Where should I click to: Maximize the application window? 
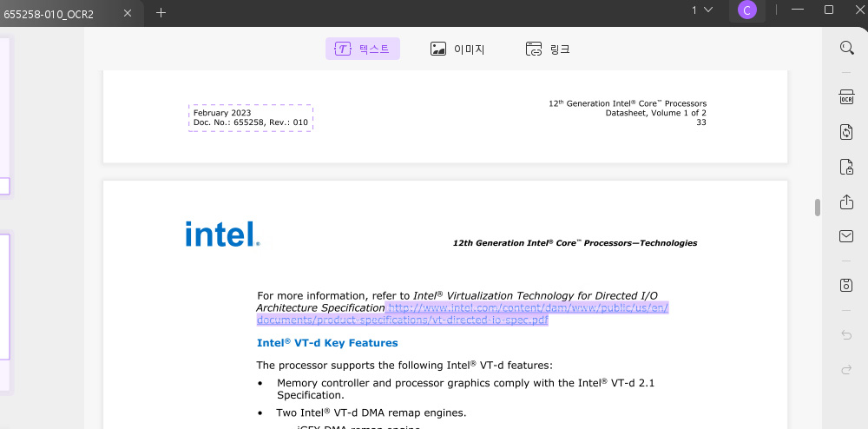click(x=829, y=10)
